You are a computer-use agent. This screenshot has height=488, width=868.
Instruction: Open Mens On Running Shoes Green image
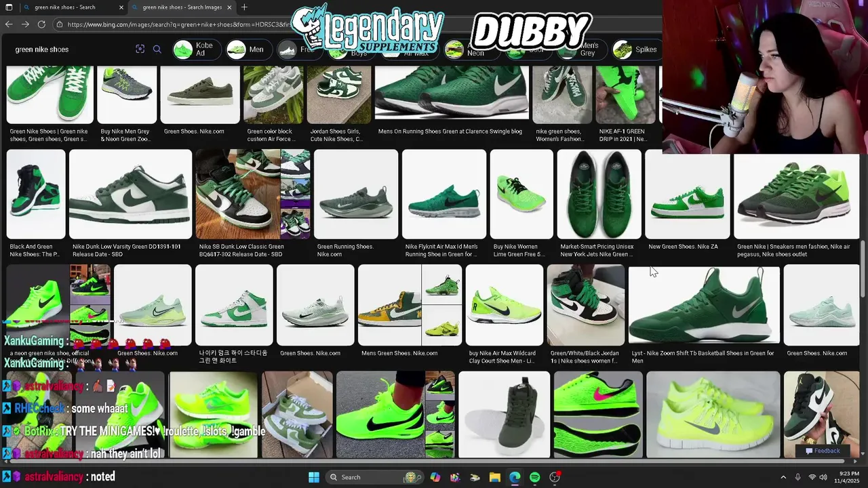[x=452, y=94]
